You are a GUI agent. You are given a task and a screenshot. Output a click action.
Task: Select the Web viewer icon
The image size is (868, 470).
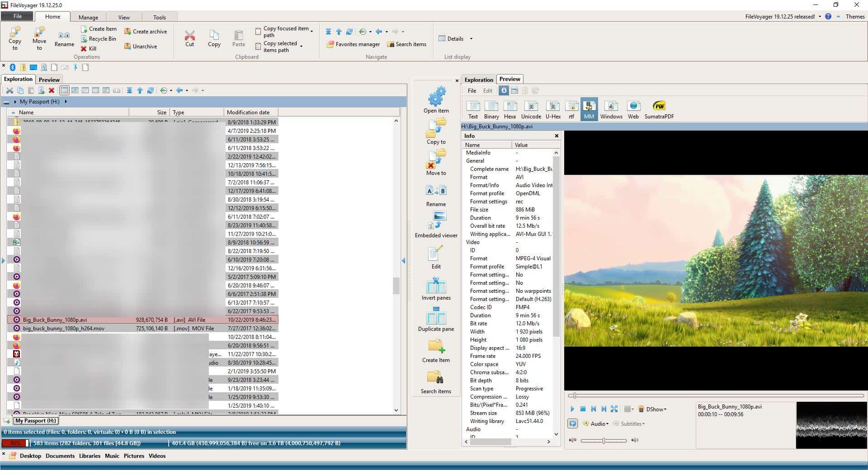tap(633, 110)
